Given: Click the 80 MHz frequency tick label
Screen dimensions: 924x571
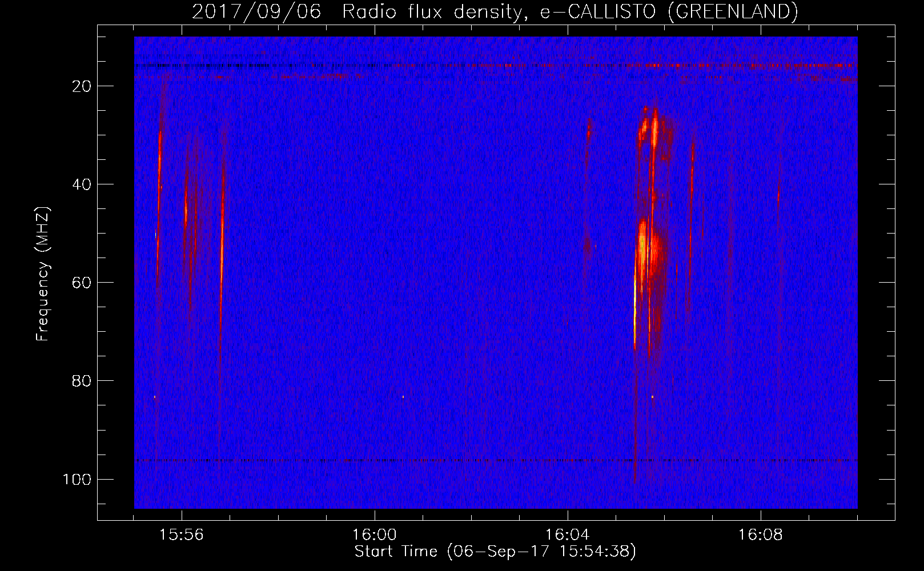Looking at the screenshot, I should pos(82,381).
